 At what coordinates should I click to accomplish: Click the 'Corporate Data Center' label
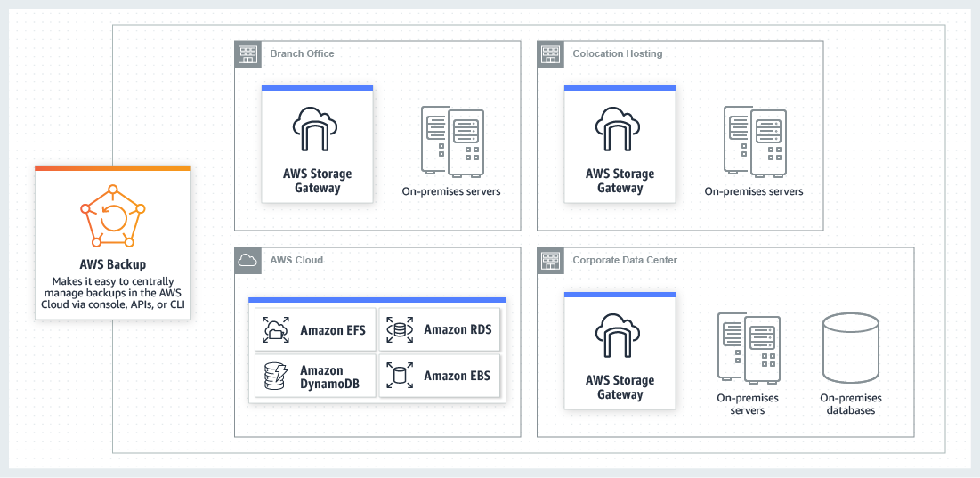pyautogui.click(x=625, y=260)
